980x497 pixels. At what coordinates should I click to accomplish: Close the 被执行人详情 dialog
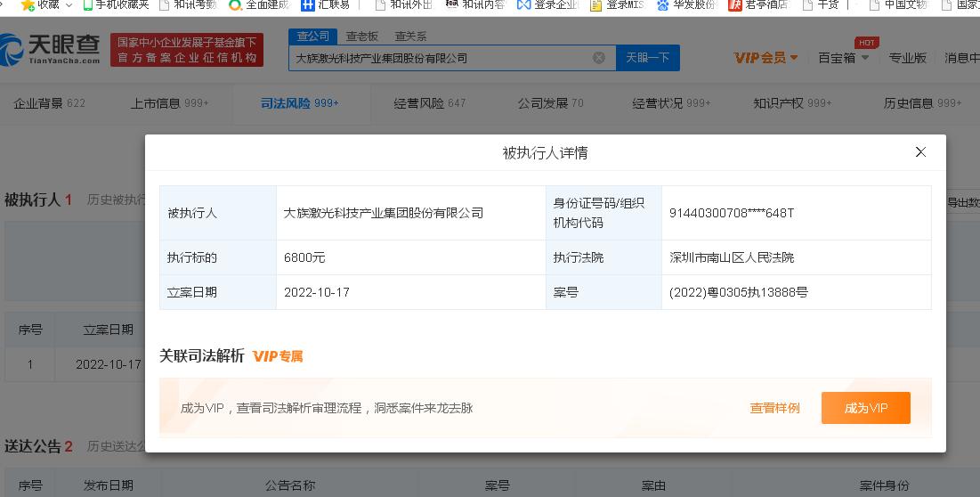click(x=920, y=152)
